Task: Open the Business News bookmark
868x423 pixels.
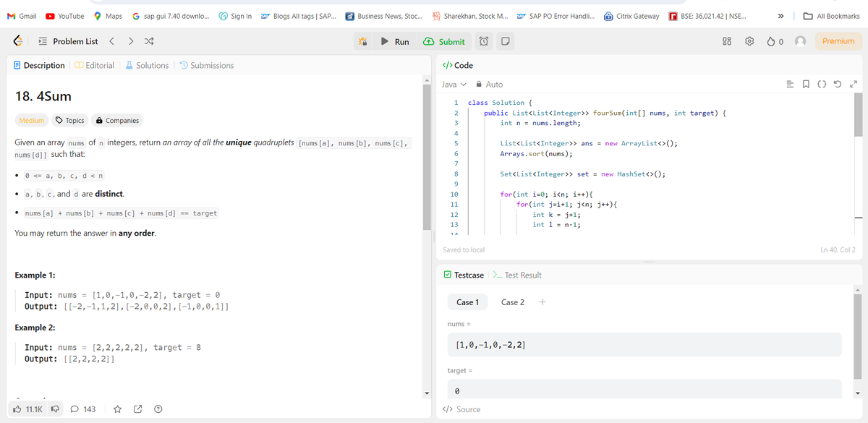Action: 383,15
